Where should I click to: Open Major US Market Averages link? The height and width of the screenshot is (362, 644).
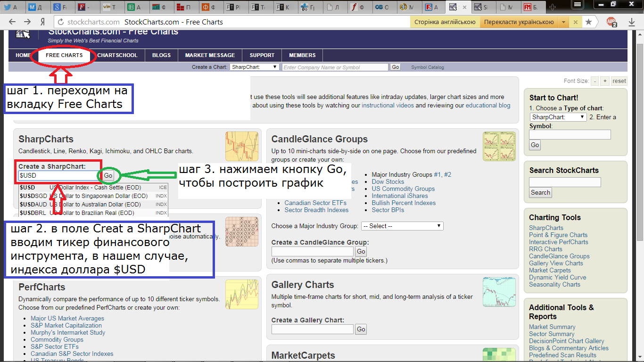[67, 318]
